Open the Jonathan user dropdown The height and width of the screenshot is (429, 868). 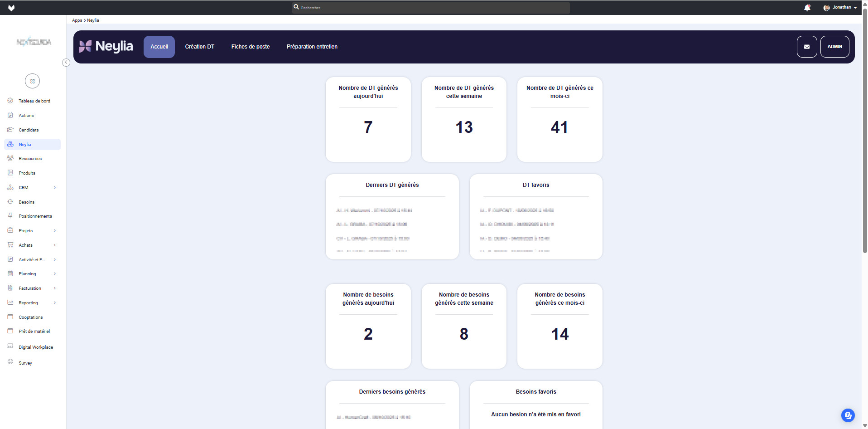pyautogui.click(x=840, y=7)
